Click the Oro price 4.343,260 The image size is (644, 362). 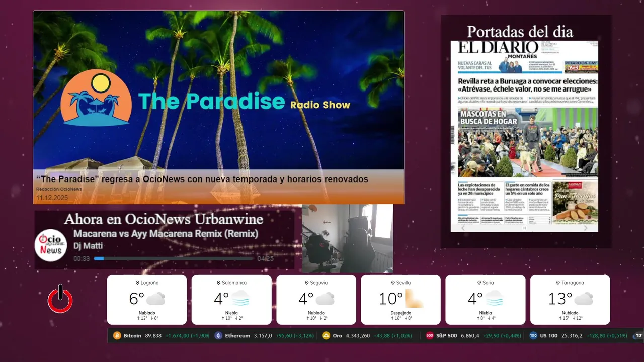tap(358, 336)
